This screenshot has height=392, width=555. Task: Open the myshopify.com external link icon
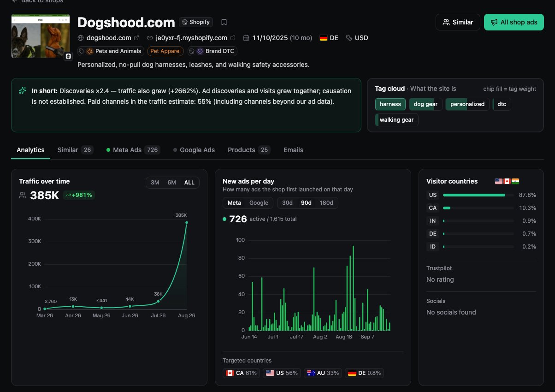click(233, 38)
